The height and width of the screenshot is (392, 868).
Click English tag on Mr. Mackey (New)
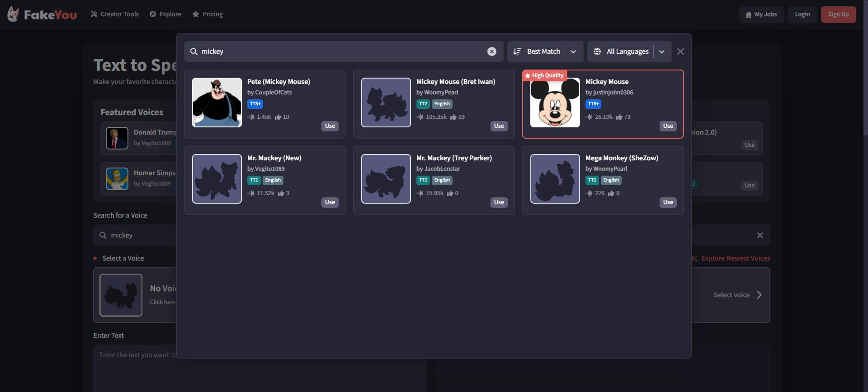coord(273,180)
